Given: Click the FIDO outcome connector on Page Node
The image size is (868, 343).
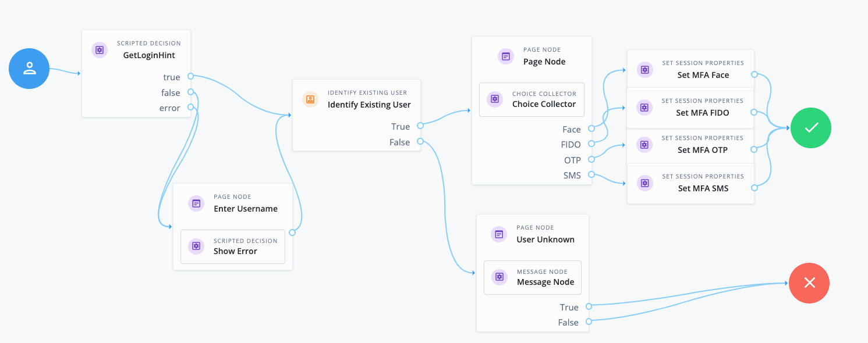Looking at the screenshot, I should click(591, 144).
